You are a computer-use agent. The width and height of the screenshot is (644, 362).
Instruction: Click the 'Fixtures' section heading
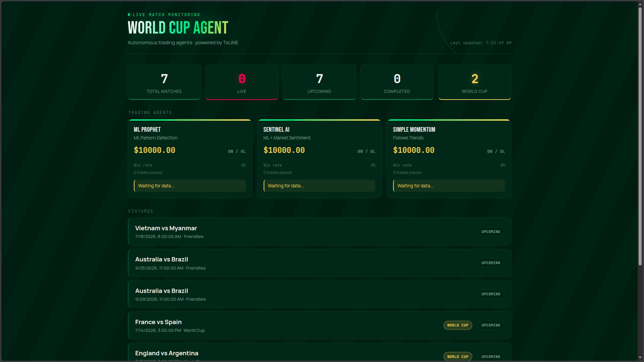(x=141, y=211)
